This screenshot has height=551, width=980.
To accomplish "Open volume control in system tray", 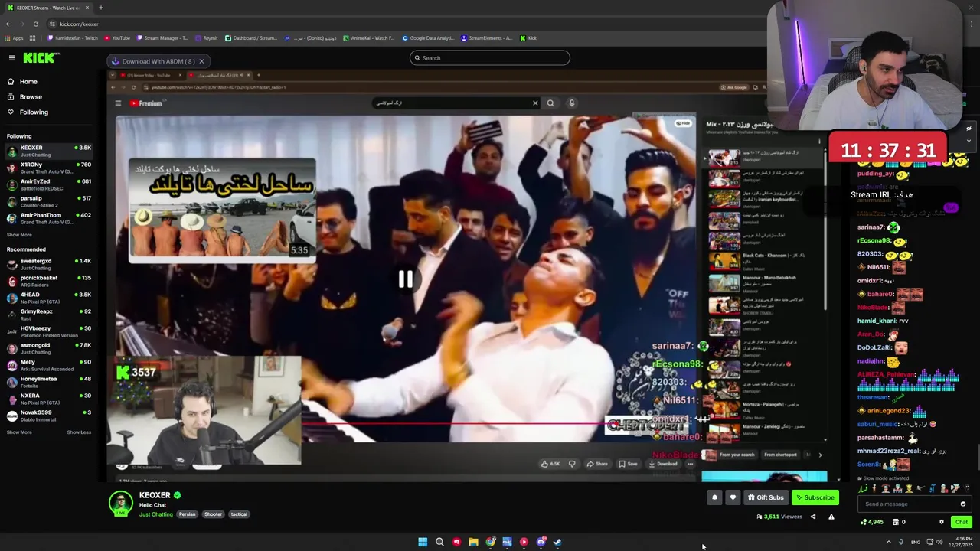I will coord(939,542).
